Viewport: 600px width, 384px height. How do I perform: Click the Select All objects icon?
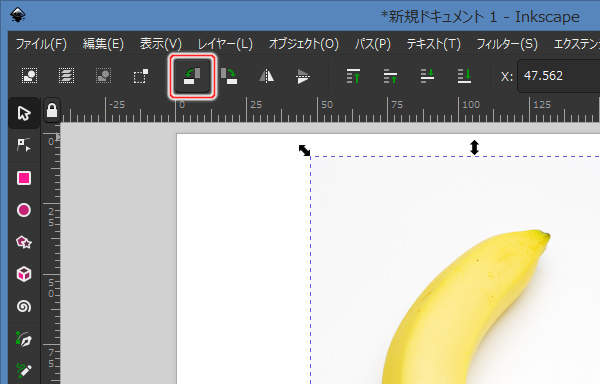pyautogui.click(x=29, y=76)
